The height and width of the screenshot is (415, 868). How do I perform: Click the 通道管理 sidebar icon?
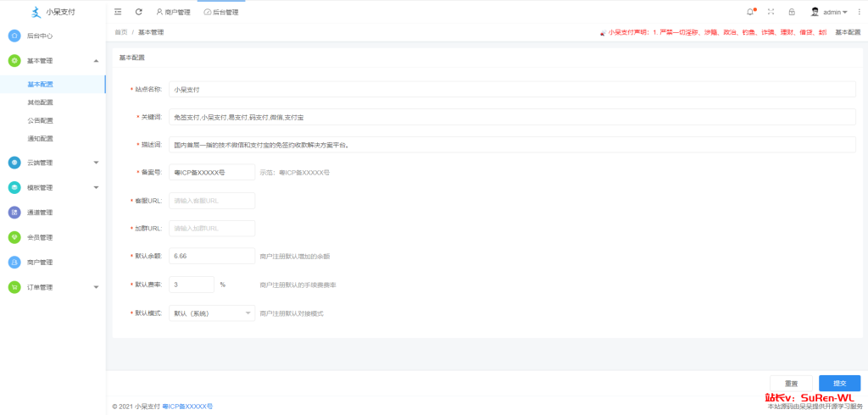(x=14, y=213)
